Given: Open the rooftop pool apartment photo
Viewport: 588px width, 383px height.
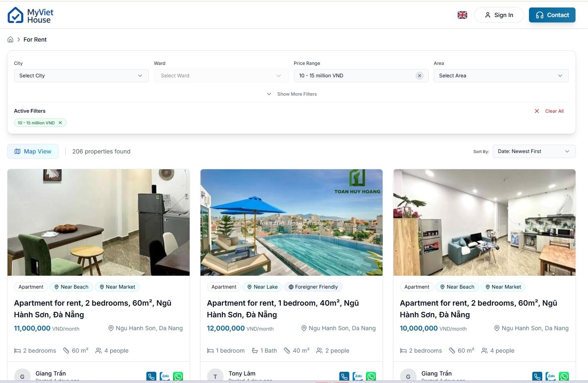Looking at the screenshot, I should 291,222.
